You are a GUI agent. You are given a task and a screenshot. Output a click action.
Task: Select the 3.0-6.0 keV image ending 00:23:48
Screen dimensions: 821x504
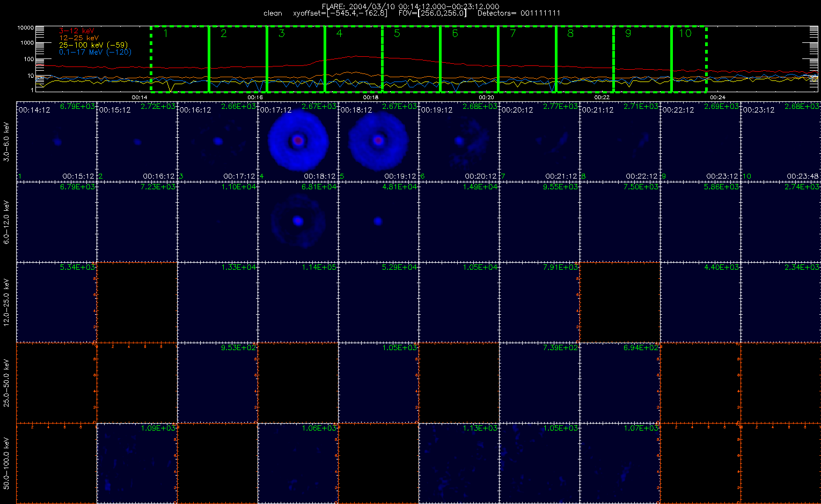781,141
